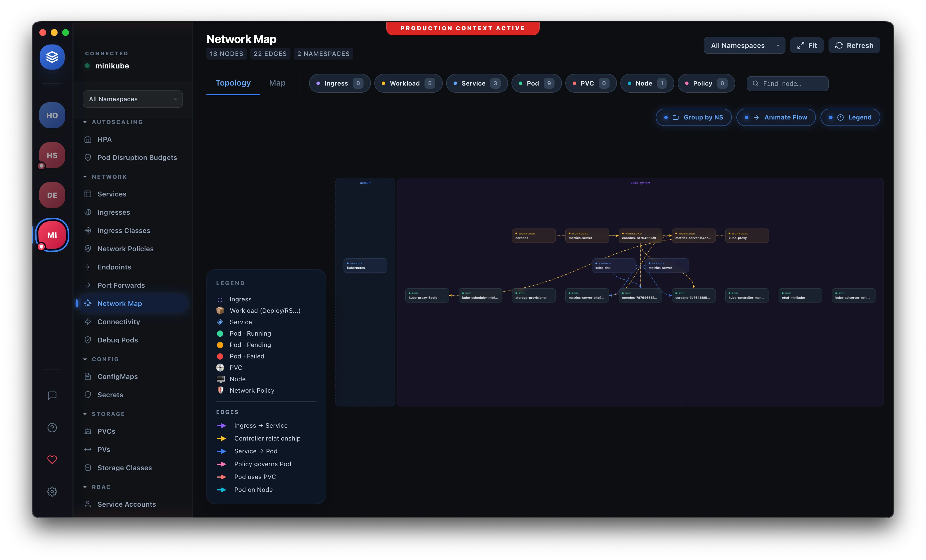Screen dimensions: 926x560
Task: Click the help question mark icon
Action: 52,428
